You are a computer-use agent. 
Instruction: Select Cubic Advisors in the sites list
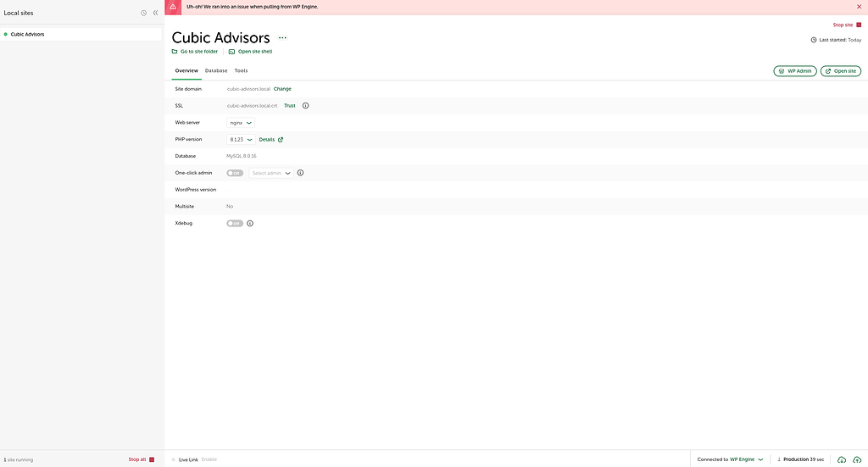coord(81,34)
